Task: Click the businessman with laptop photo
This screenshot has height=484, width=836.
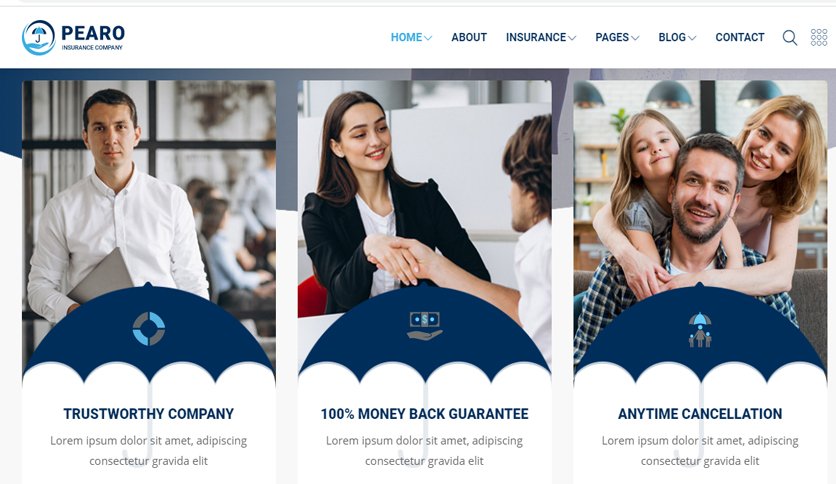Action: 149,181
